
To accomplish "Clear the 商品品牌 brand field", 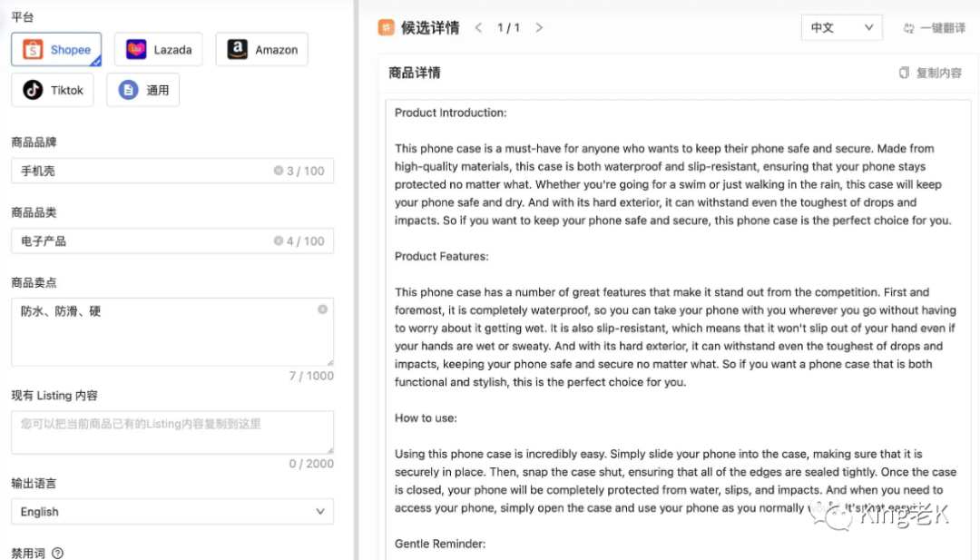I will 279,171.
